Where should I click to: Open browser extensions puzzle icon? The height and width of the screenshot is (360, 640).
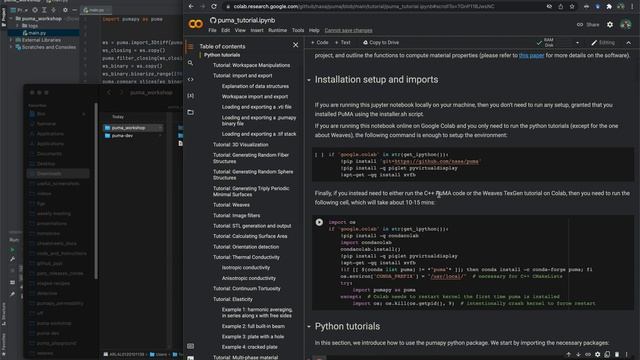[609, 6]
